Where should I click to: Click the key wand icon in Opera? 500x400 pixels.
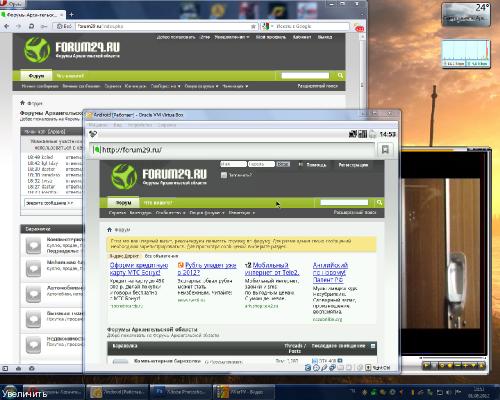[x=43, y=26]
